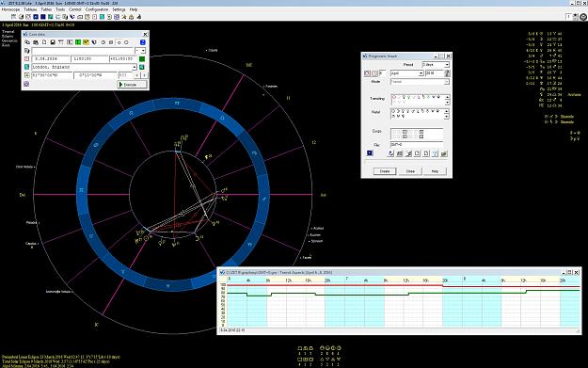Click the star icon in main toolbar
The height and width of the screenshot is (368, 588).
124,17
